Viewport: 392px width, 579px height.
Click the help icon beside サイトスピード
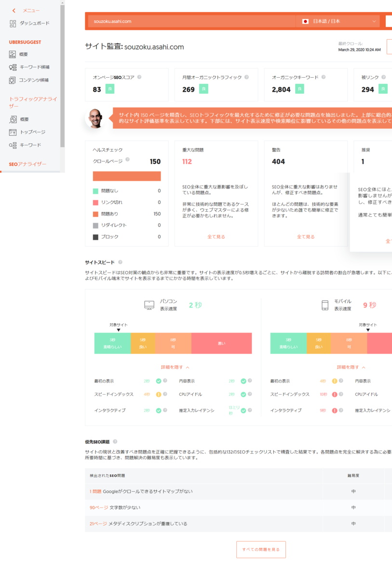pos(120,262)
